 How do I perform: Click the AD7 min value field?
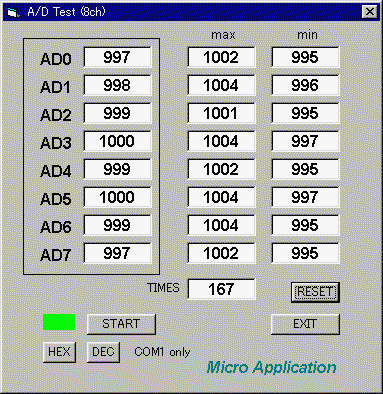[x=305, y=253]
